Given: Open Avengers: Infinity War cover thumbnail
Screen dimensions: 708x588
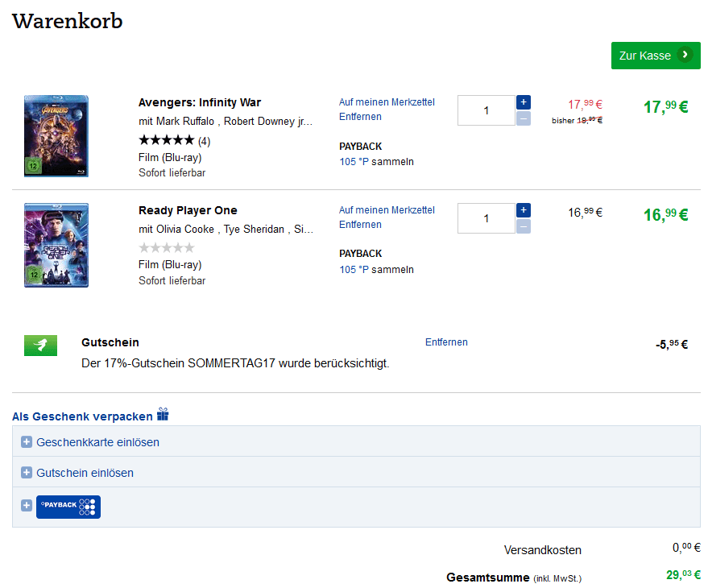Looking at the screenshot, I should coord(56,136).
